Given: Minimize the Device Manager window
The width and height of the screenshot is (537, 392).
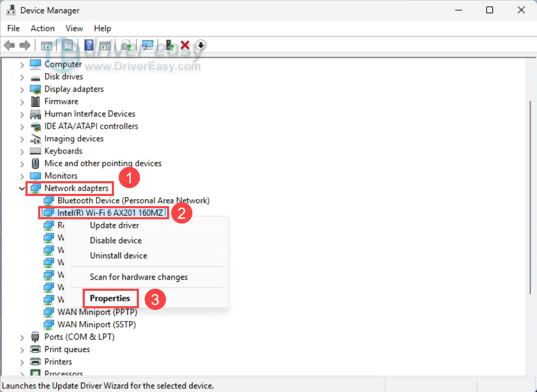Looking at the screenshot, I should [458, 10].
